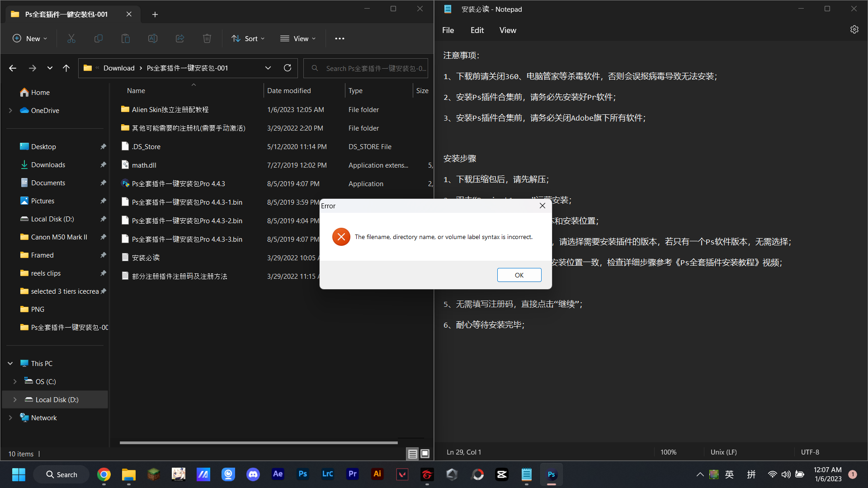This screenshot has height=488, width=868.
Task: Click the Rename icon in toolbar
Action: [x=153, y=38]
